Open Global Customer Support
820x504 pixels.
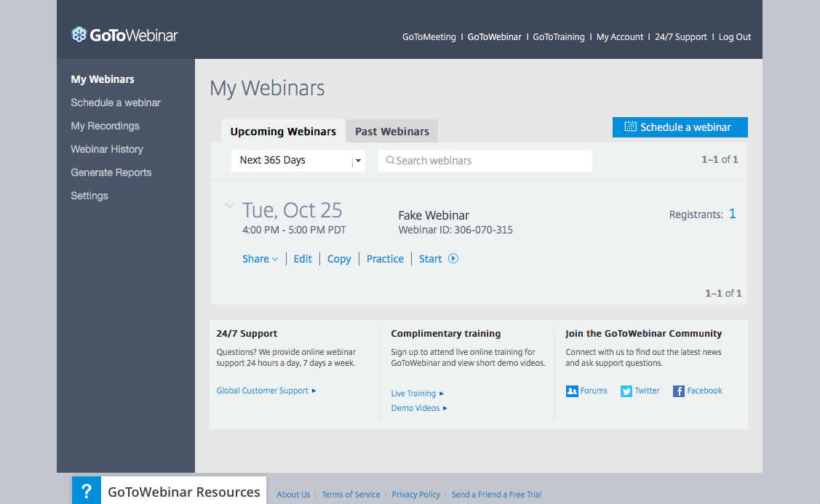pos(263,391)
